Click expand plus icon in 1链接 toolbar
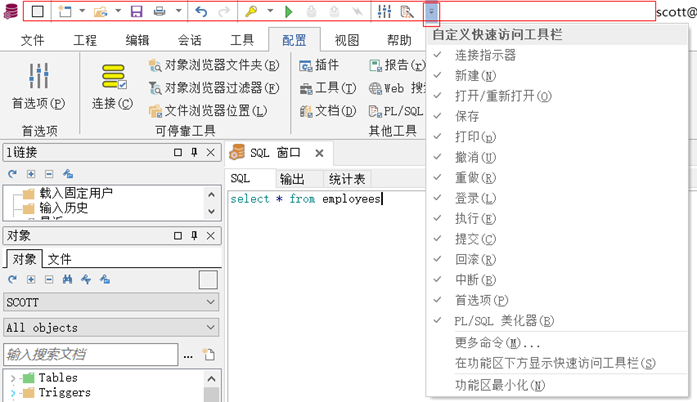697x402 pixels. pyautogui.click(x=31, y=174)
